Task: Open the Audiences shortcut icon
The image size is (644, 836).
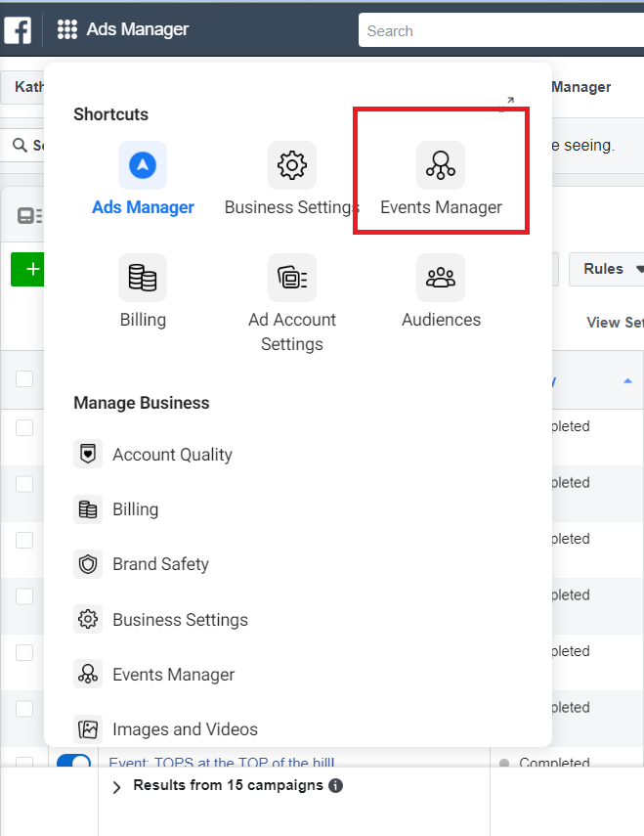Action: pyautogui.click(x=441, y=278)
